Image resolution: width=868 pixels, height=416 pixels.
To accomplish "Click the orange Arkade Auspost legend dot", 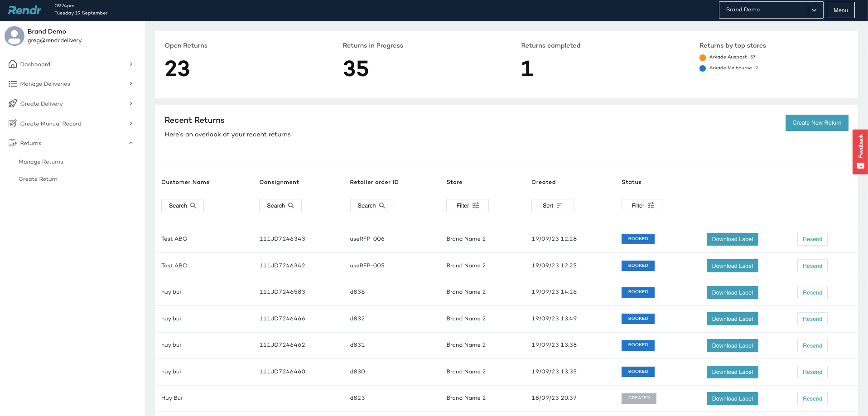I will pos(703,58).
